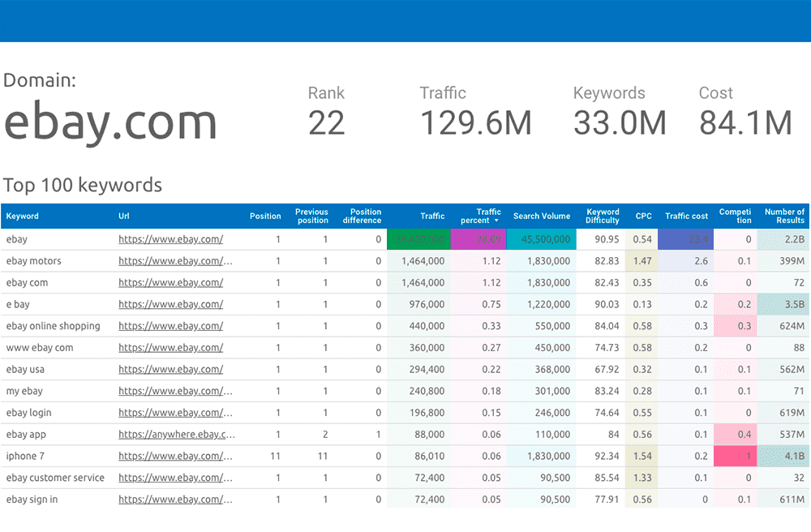Select the Keyword column header
The height and width of the screenshot is (532, 811).
22,216
